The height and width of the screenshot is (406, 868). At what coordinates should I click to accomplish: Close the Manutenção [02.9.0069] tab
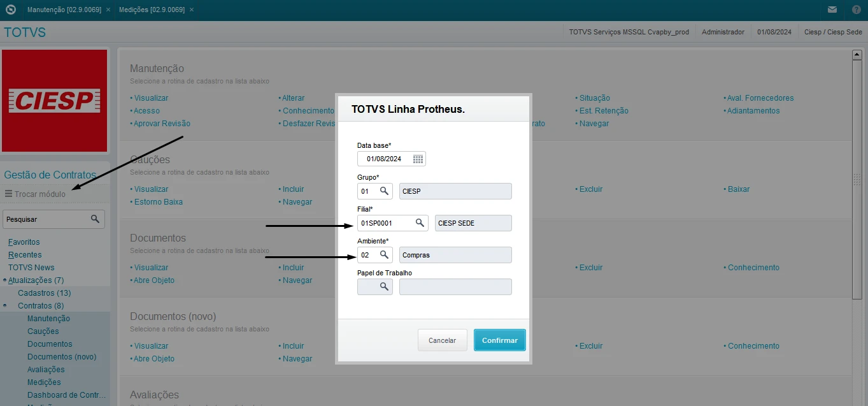tap(108, 10)
